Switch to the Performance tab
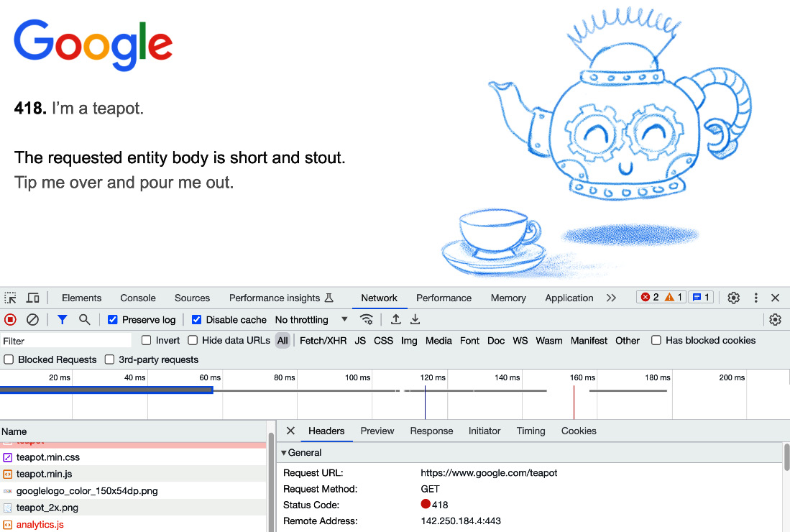This screenshot has height=532, width=790. click(444, 298)
